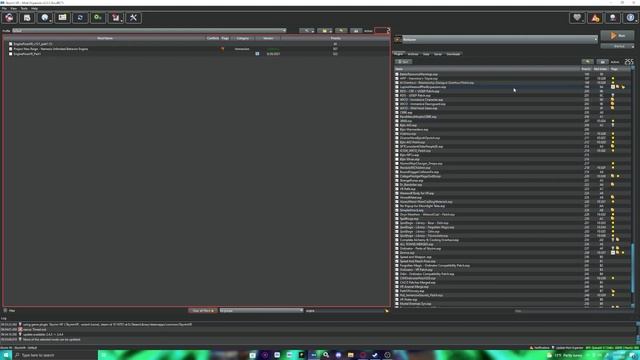
Task: Open the View menu
Action: click(x=13, y=8)
